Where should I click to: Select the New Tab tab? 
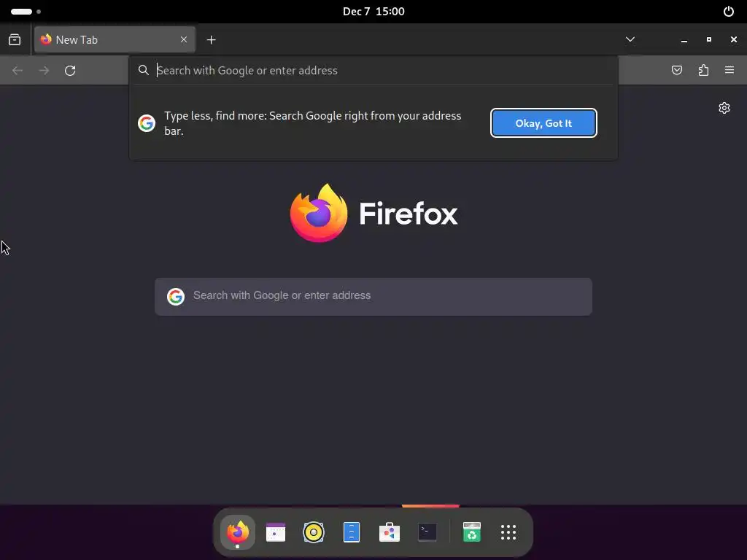[x=115, y=39]
